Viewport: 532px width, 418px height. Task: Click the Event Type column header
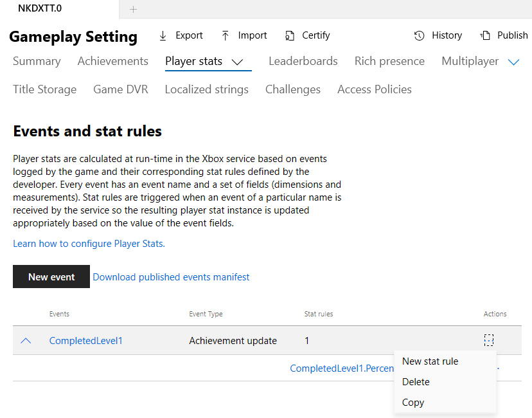point(206,314)
